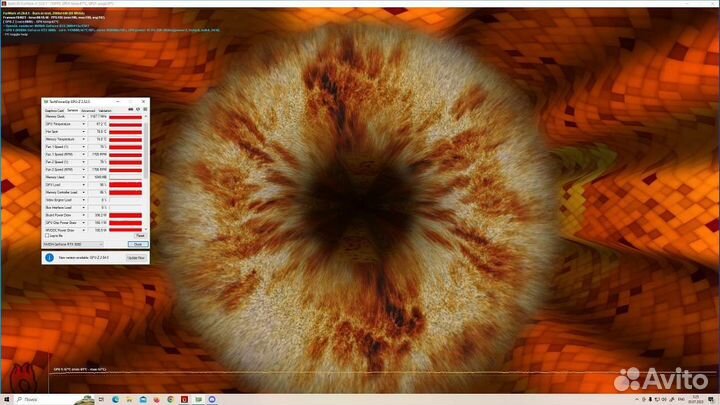The image size is (720, 405).
Task: Click the Update Now button
Action: pos(135,257)
